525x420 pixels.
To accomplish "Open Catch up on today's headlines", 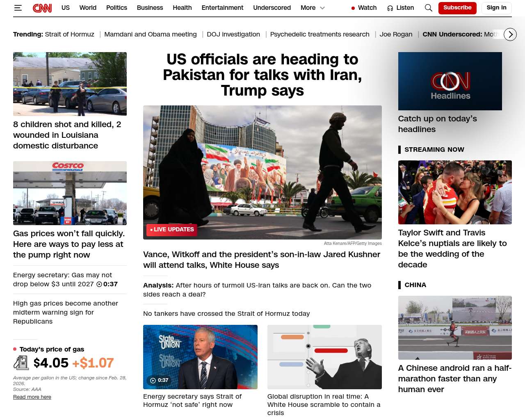I will 438,124.
